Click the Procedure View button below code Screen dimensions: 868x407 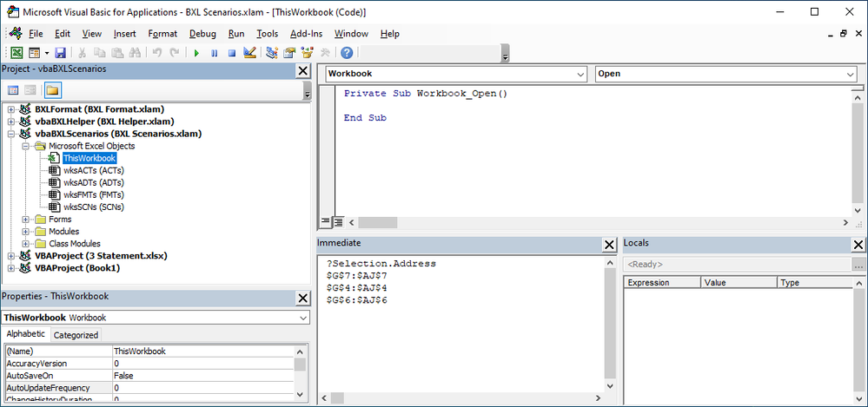tap(327, 222)
